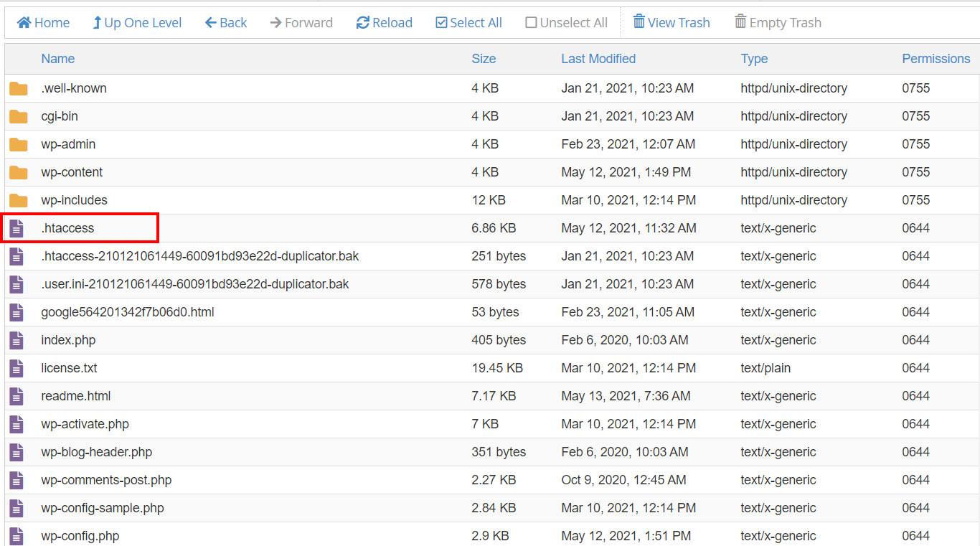Click the wp-activate.php file icon
Screen dimensions: 980x546
click(17, 425)
